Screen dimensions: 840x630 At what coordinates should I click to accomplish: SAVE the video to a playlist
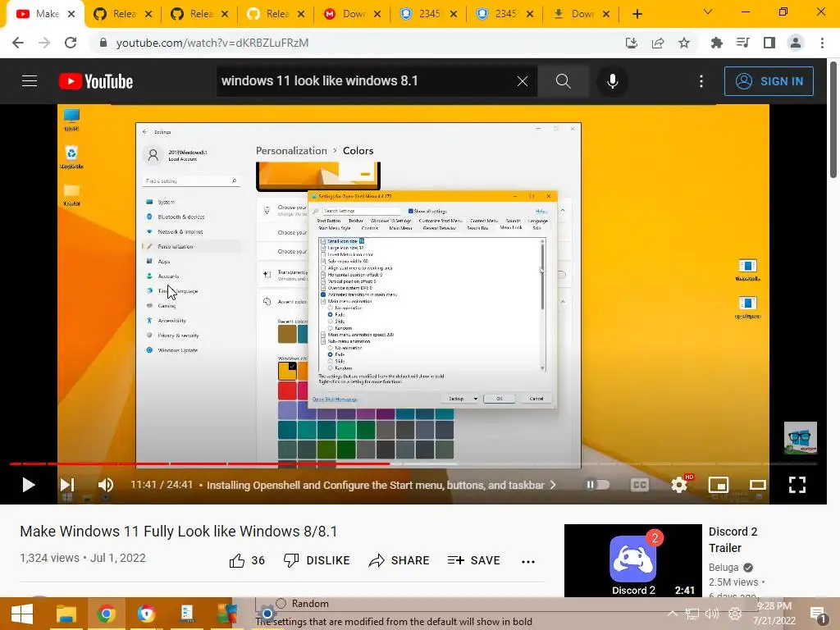pos(473,560)
